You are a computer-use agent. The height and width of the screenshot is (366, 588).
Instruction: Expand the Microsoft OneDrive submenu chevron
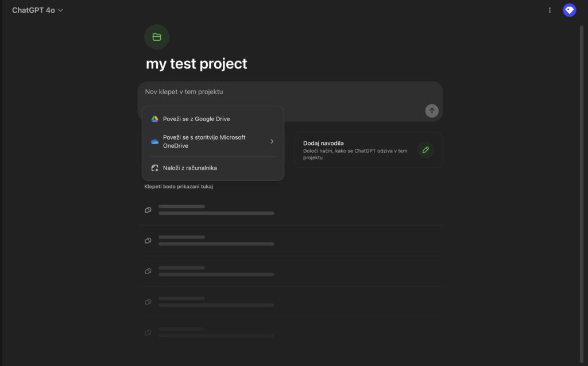(272, 141)
